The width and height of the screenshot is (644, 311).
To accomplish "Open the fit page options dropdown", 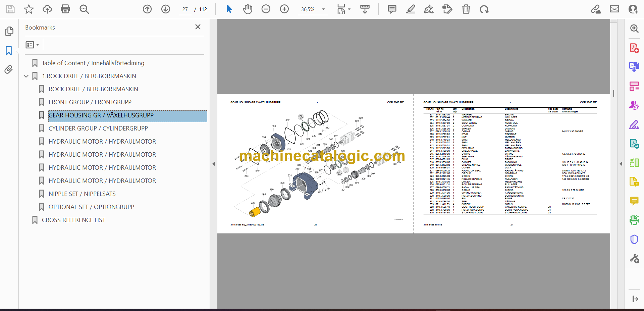I will pos(343,9).
